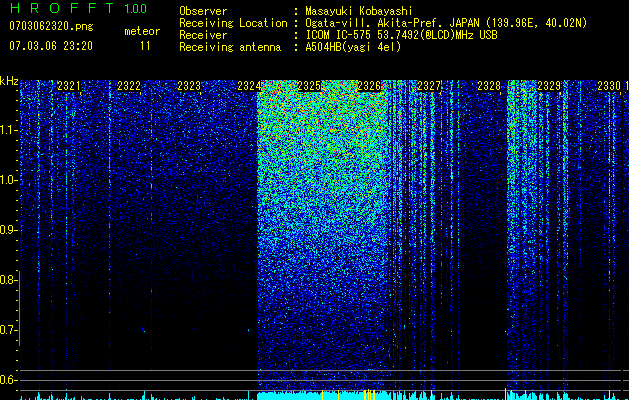Click the 2323 time marker
The height and width of the screenshot is (400, 629).
pos(189,86)
